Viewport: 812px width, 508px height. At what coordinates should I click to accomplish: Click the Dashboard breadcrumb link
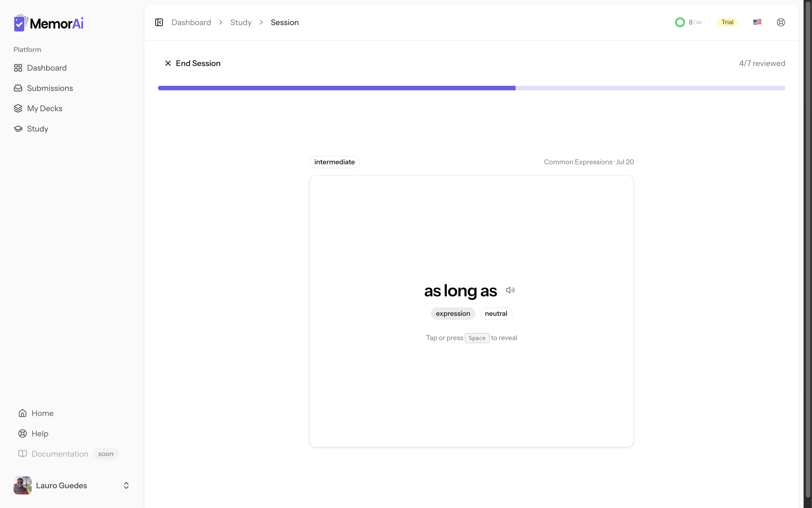coord(191,22)
